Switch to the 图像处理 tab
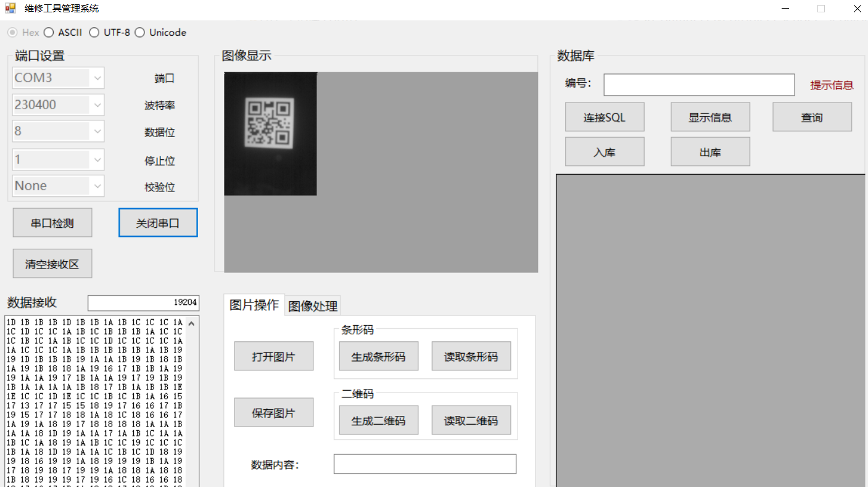The width and height of the screenshot is (868, 487). [x=313, y=306]
